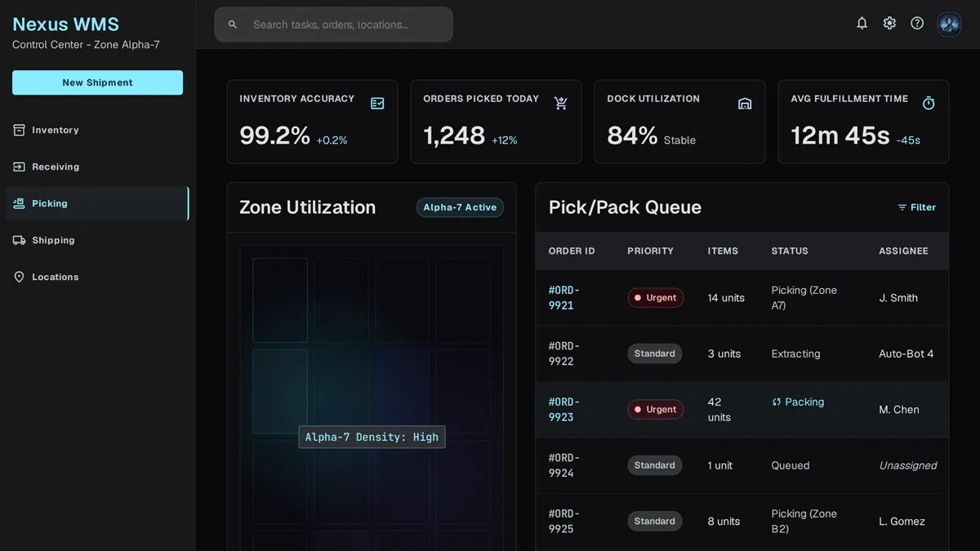This screenshot has width=980, height=551.
Task: Open order #ORD-9922
Action: click(564, 353)
